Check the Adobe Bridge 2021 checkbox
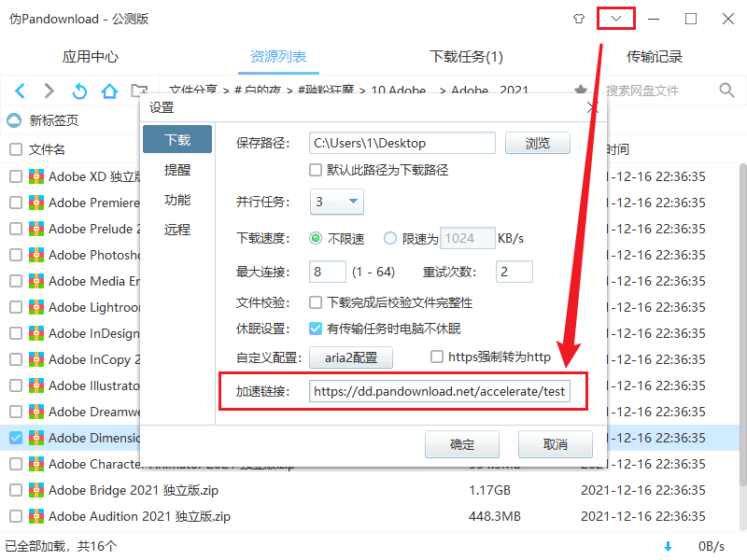This screenshot has width=747, height=560. 16,490
